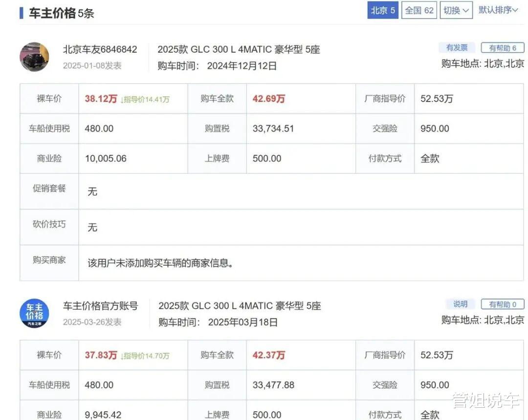Select commercial insurance 9,945.42
Viewport: 528px width, 420px height.
103,415
